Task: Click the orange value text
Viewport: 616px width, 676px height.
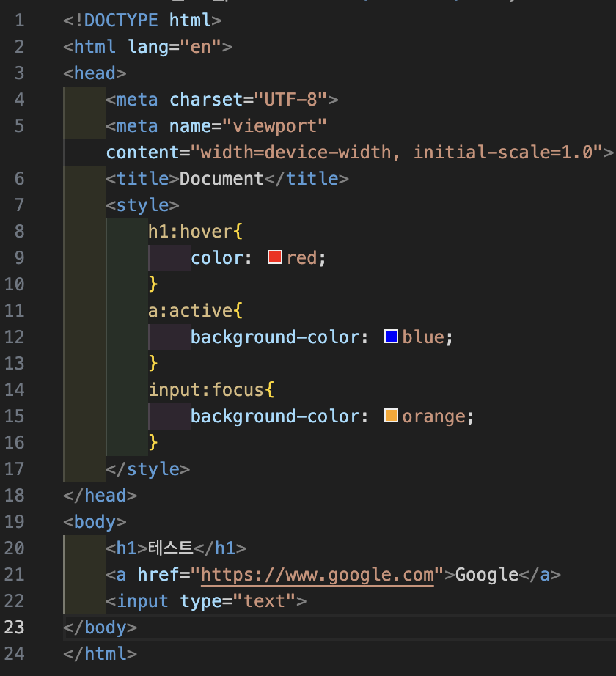Action: 434,416
